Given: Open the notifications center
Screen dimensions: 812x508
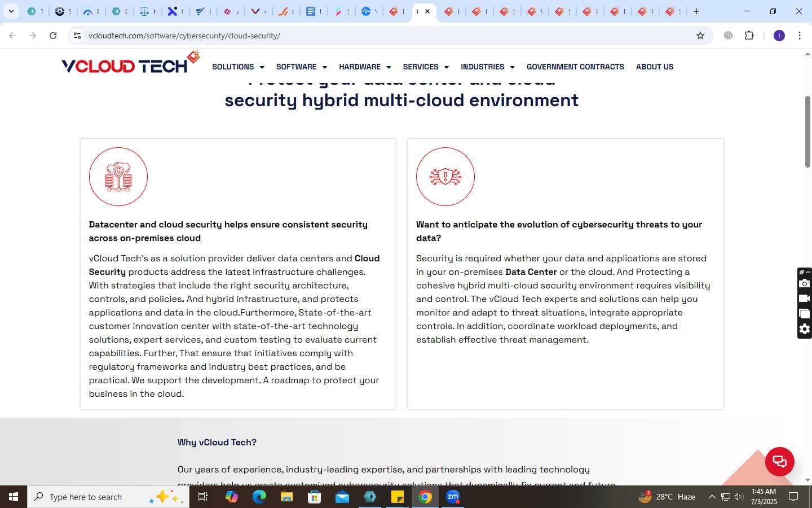Looking at the screenshot, I should coord(793,497).
